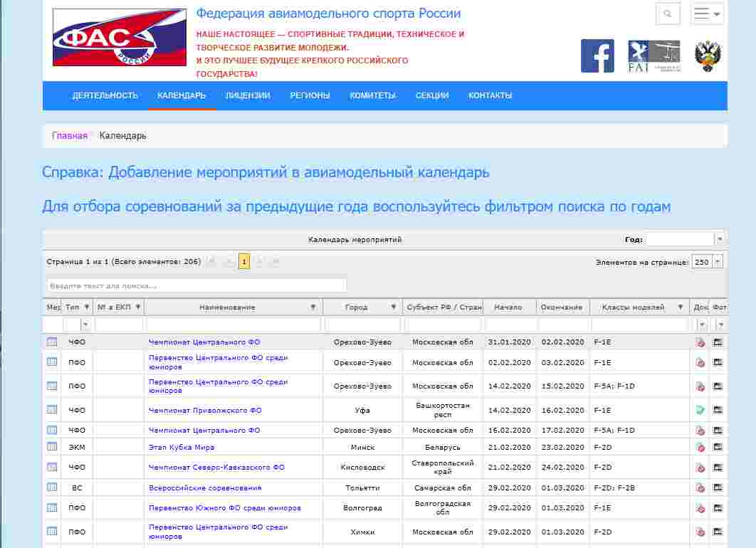Click the calendar text search field
The image size is (756, 548).
[x=196, y=285]
